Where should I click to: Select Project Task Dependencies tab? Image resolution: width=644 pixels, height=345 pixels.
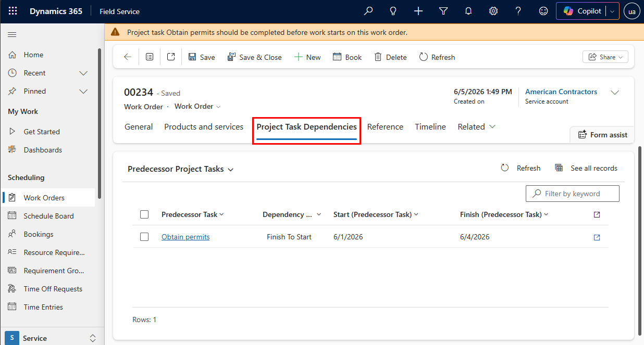[x=306, y=127]
